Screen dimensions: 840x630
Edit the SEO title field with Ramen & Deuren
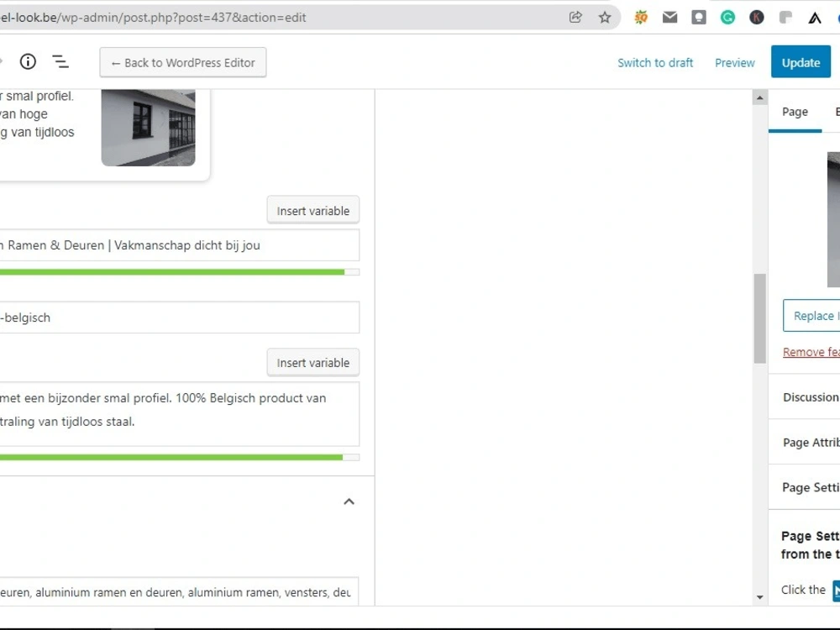point(180,245)
